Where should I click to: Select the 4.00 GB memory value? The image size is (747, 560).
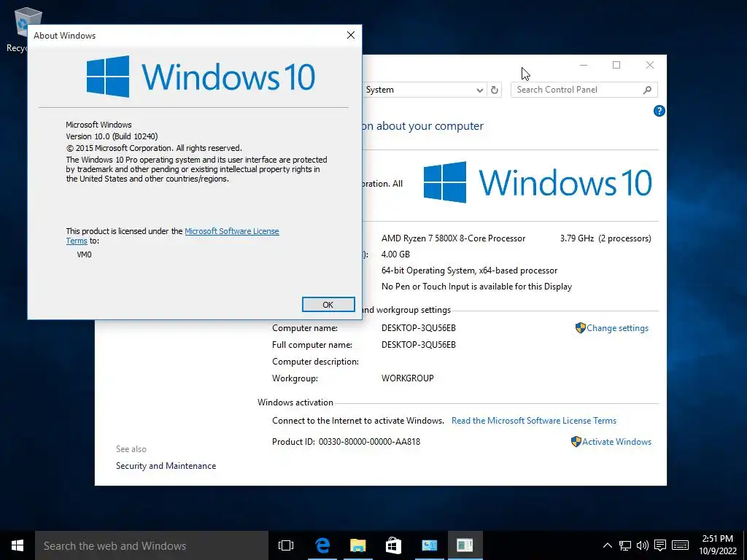[x=395, y=254]
